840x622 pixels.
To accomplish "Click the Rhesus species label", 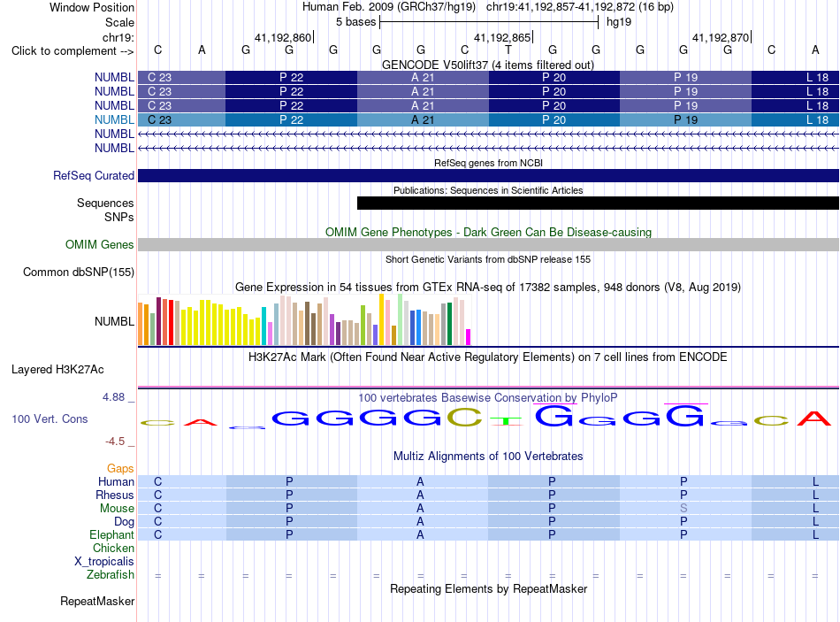I will click(115, 495).
